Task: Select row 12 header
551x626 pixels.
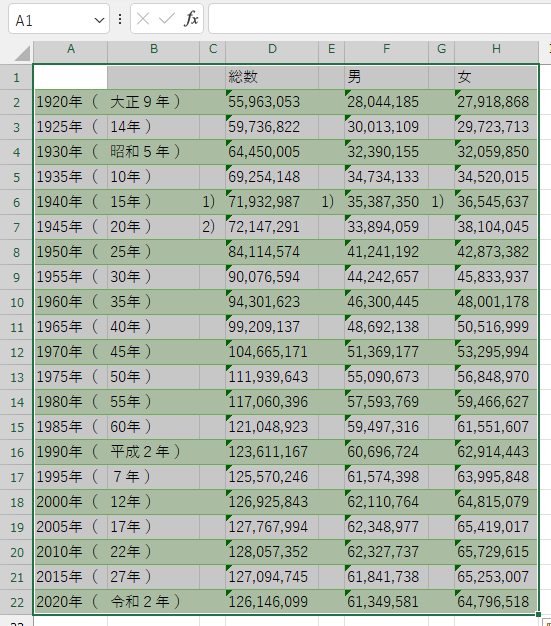Action: point(16,352)
